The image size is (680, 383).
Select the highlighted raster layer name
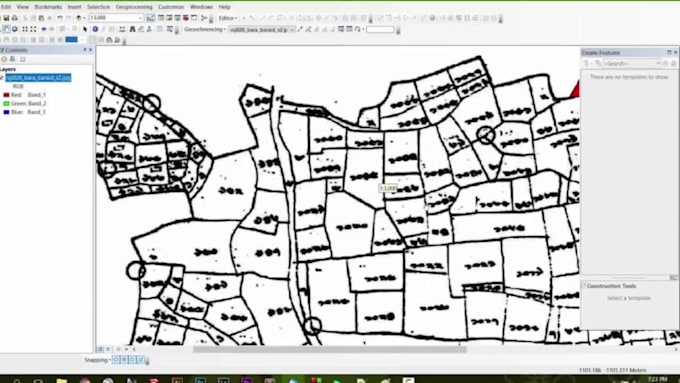click(38, 78)
